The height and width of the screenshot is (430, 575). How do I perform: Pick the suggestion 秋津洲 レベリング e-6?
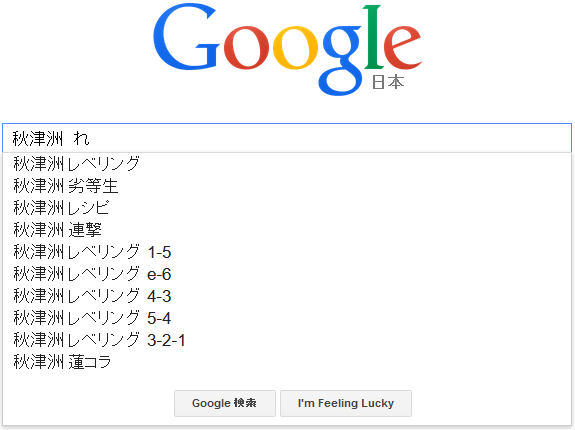(x=287, y=274)
